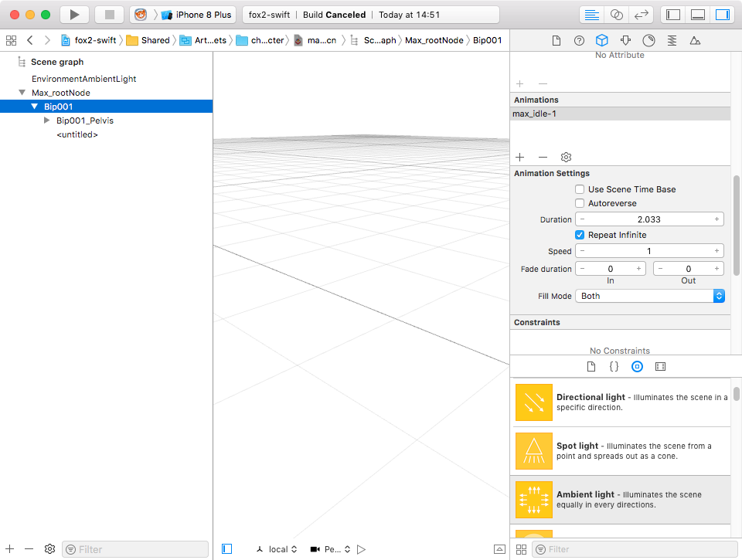Screen dimensions: 742x560
Task: Add a new animation with plus
Action: 520,157
